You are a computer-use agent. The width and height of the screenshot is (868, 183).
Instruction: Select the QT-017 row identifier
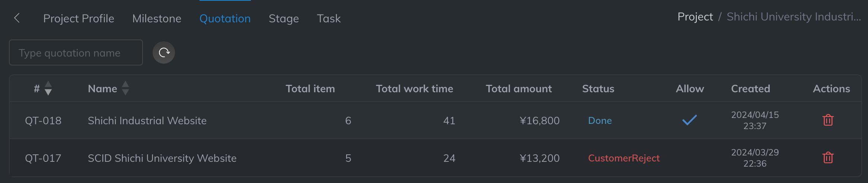click(43, 158)
